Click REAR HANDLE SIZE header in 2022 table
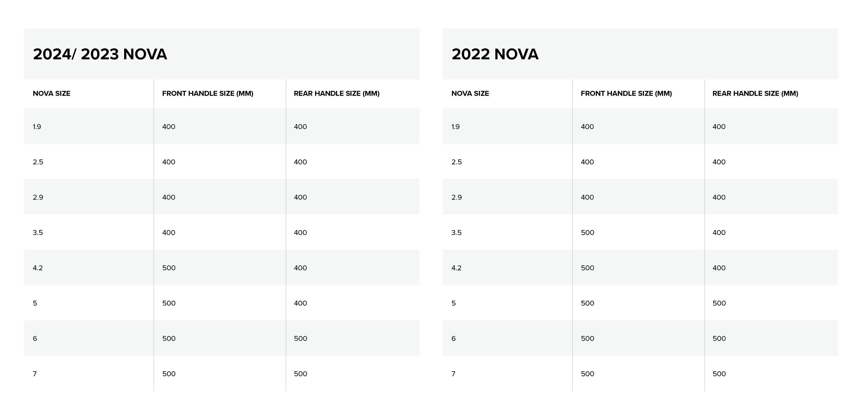The image size is (868, 404). (x=755, y=93)
